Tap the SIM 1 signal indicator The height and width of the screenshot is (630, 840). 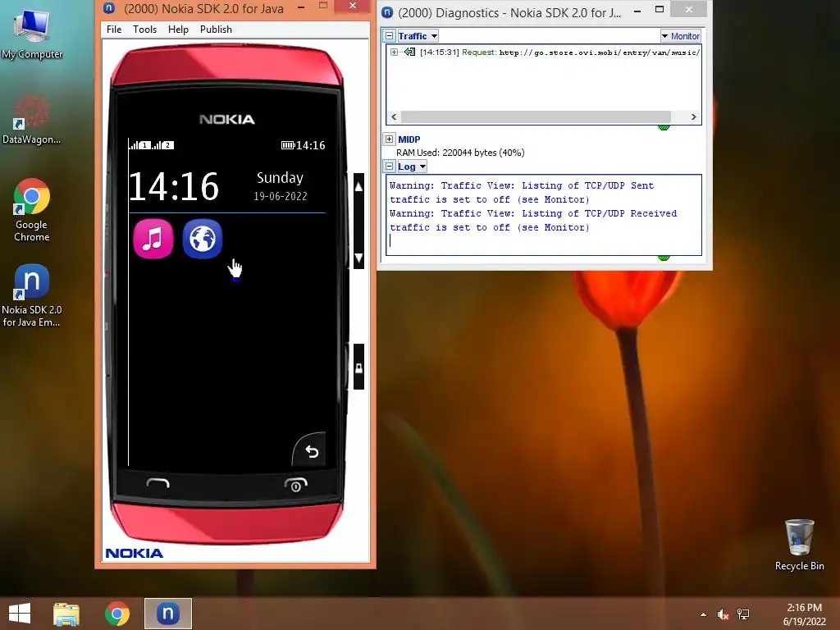[139, 145]
